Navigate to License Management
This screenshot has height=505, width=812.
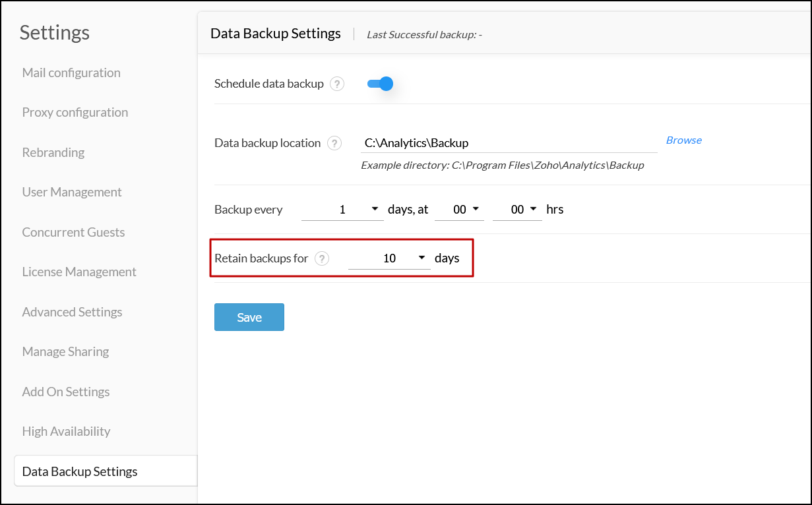[x=79, y=272]
